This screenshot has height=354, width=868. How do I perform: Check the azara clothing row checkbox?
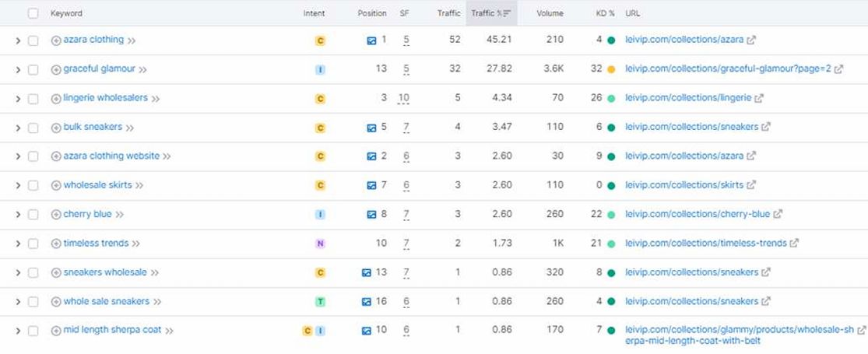coord(33,41)
